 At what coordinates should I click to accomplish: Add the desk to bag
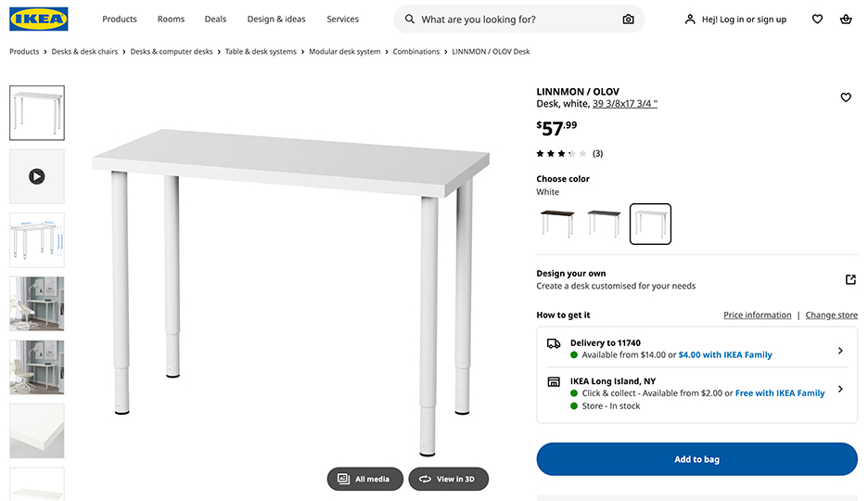(696, 459)
